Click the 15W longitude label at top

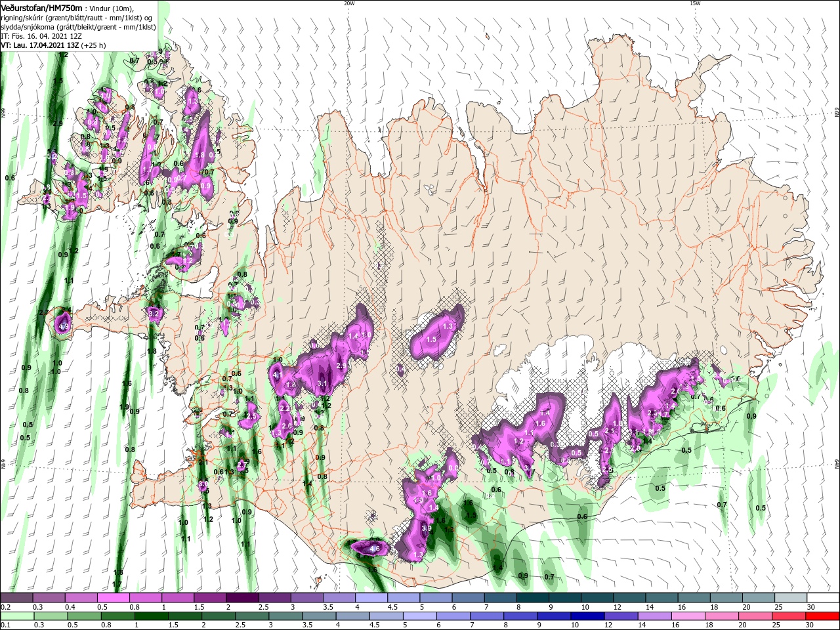[695, 3]
